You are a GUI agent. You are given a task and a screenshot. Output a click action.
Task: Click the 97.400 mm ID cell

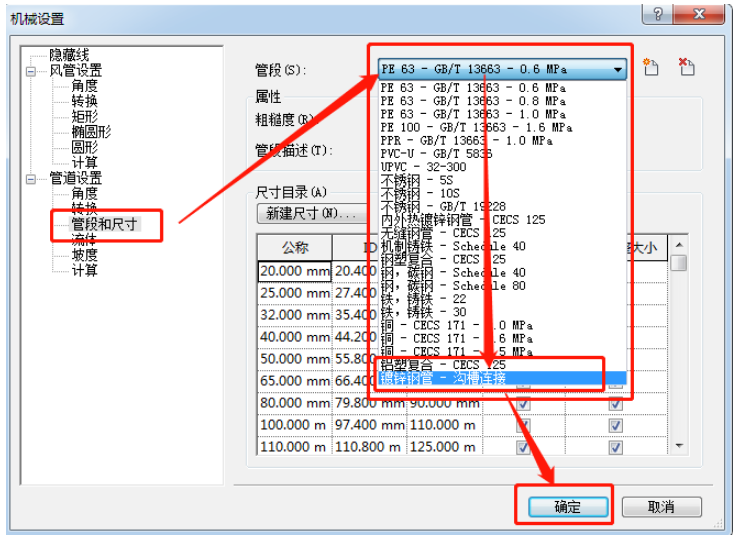tap(370, 425)
